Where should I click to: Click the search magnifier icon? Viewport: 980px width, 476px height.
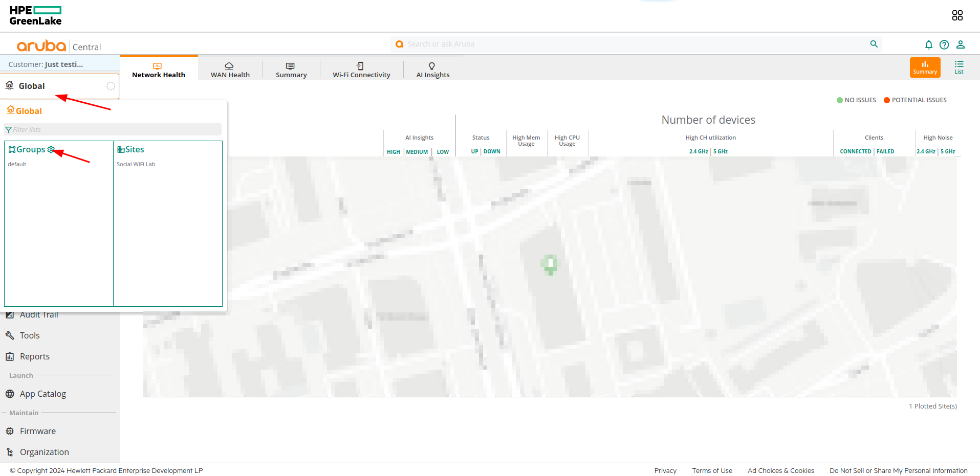(874, 44)
